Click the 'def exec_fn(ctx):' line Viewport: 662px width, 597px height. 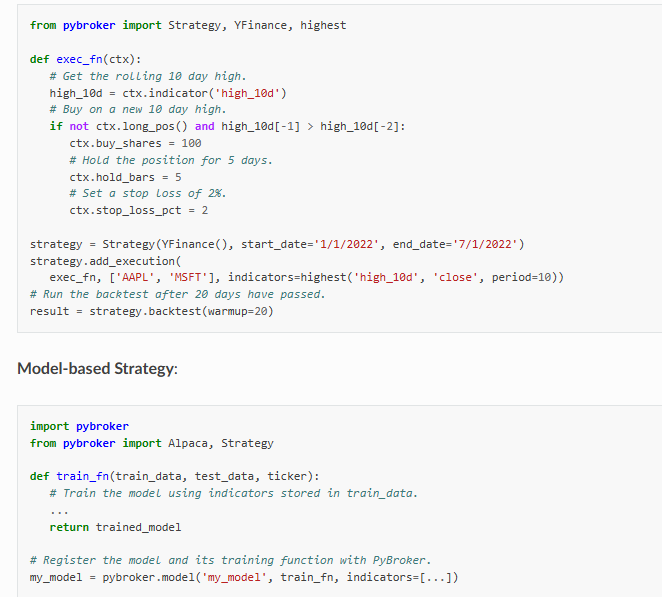coord(85,59)
